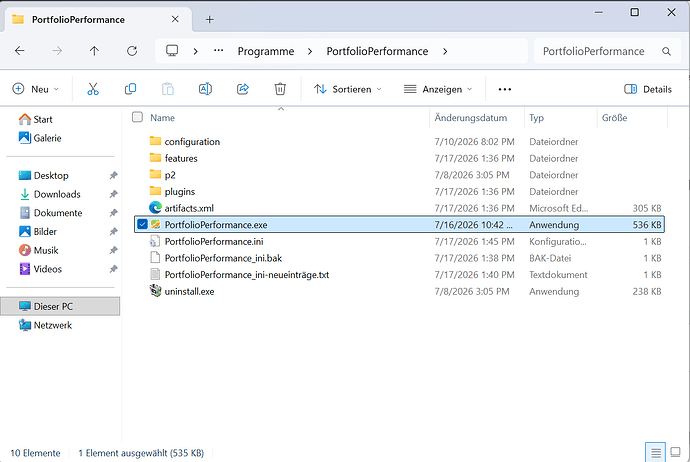Select Downloads in the sidebar
Viewport: 690px width, 462px height.
click(x=57, y=194)
